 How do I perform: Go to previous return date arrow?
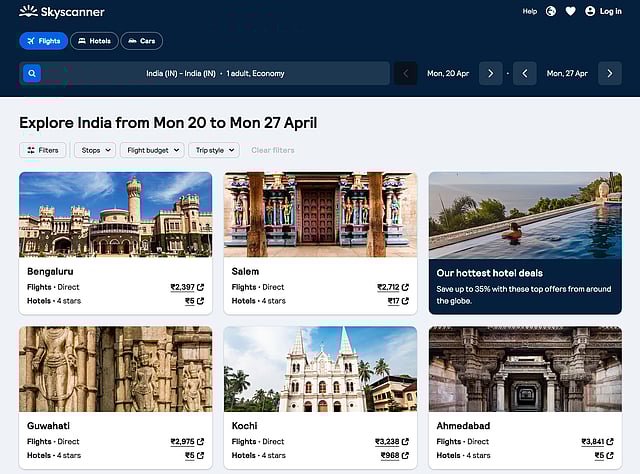[x=525, y=73]
